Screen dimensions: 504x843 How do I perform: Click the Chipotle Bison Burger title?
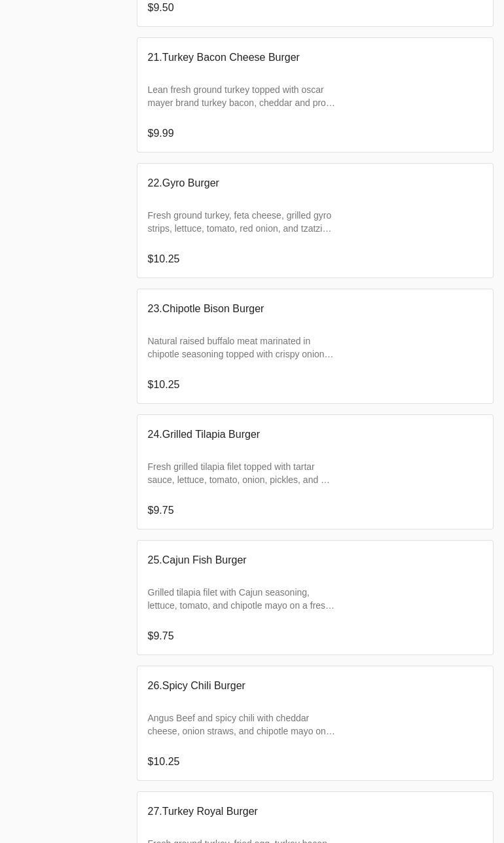[206, 309]
